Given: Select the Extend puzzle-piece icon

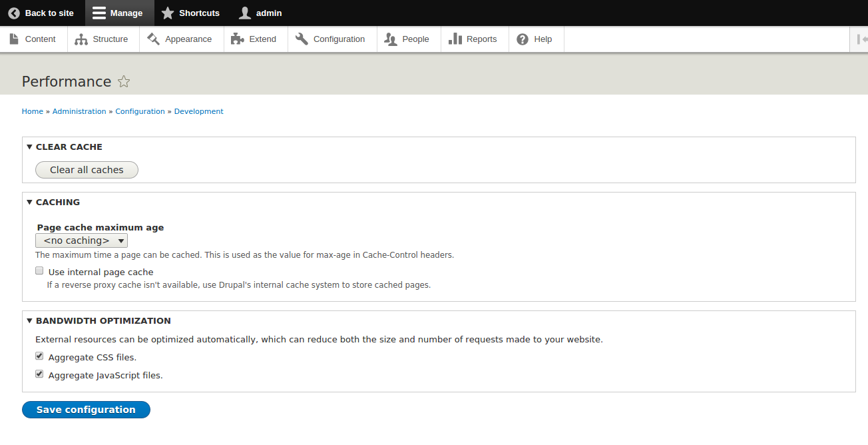Looking at the screenshot, I should coord(236,39).
